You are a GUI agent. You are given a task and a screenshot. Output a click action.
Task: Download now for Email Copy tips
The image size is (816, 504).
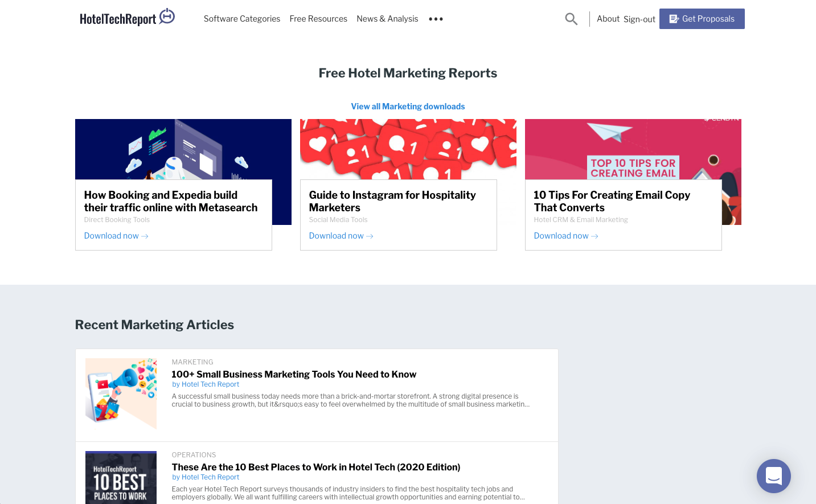pos(566,236)
